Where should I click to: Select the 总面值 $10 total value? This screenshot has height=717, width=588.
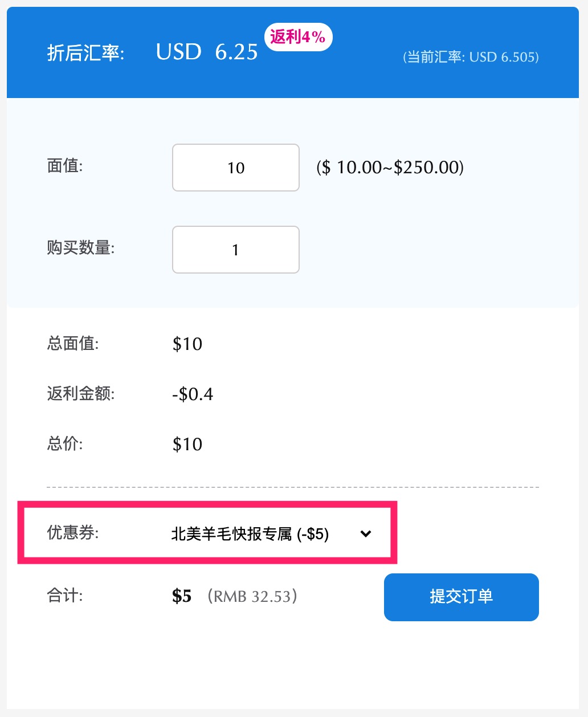point(187,344)
